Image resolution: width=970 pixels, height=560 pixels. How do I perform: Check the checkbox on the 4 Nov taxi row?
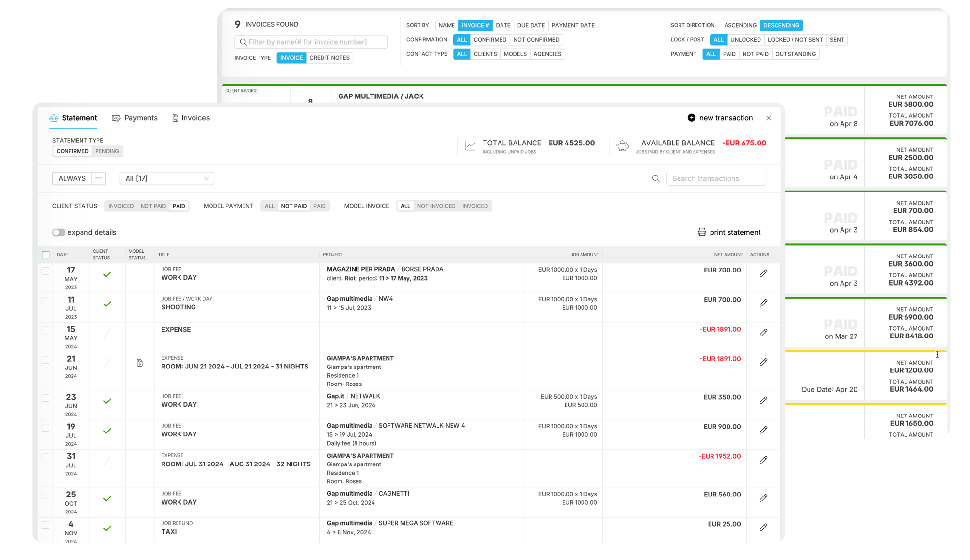tap(46, 525)
